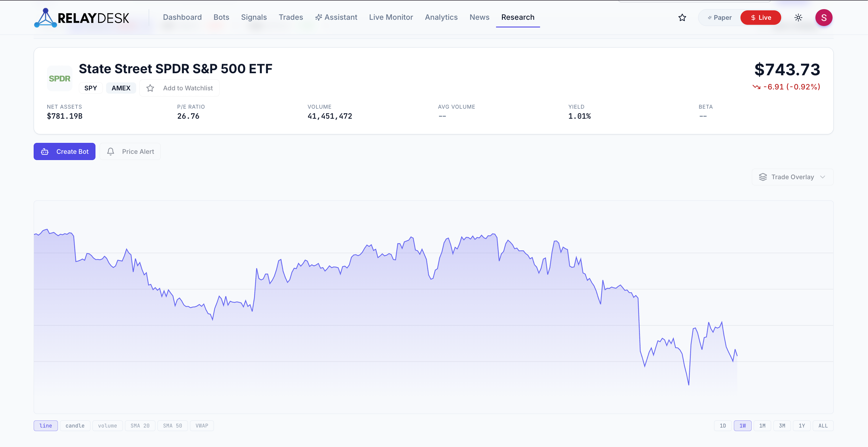Select the 1Y time range
This screenshot has height=447, width=868.
pos(802,425)
